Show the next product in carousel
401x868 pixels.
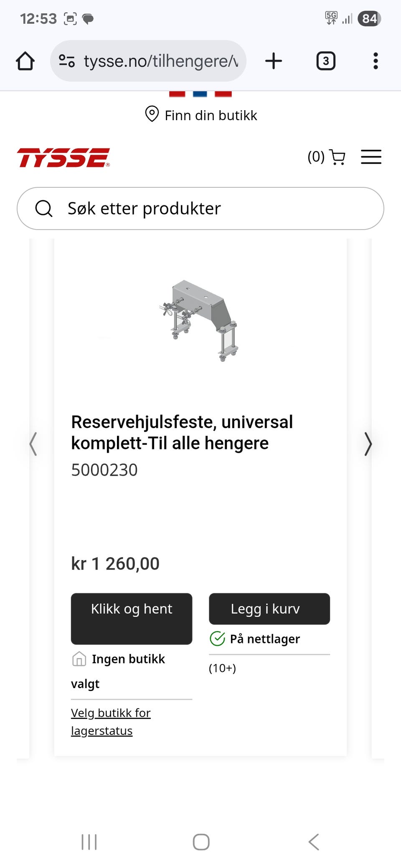368,444
